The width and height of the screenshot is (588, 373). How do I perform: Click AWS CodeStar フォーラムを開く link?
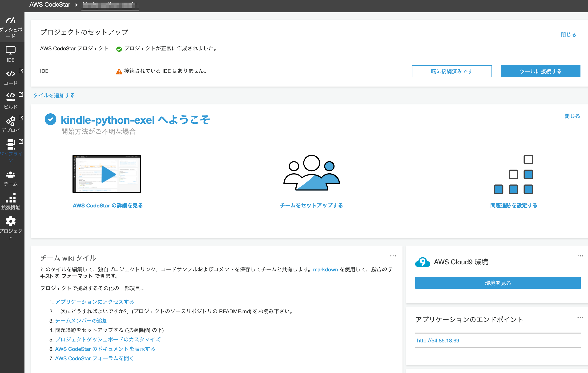[x=94, y=358]
